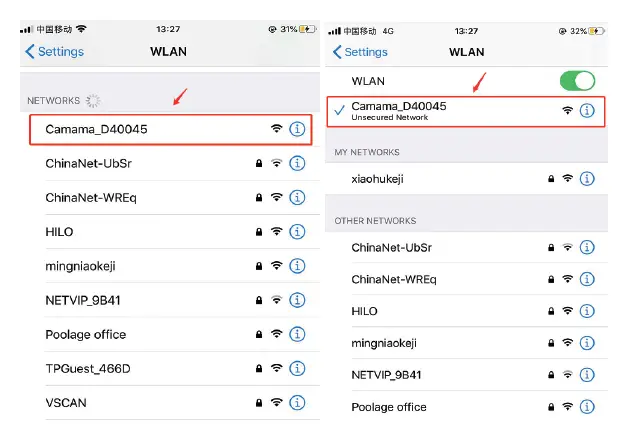Image resolution: width=625 pixels, height=429 pixels.
Task: Open info icon for NETVIP_9B41 in right screen
Action: [x=587, y=375]
